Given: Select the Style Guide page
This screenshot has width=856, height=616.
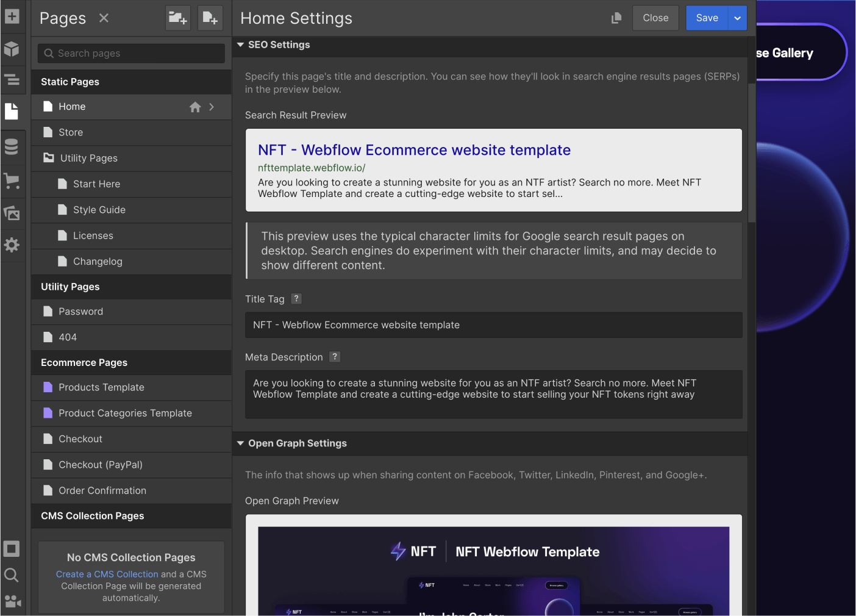Looking at the screenshot, I should 99,210.
